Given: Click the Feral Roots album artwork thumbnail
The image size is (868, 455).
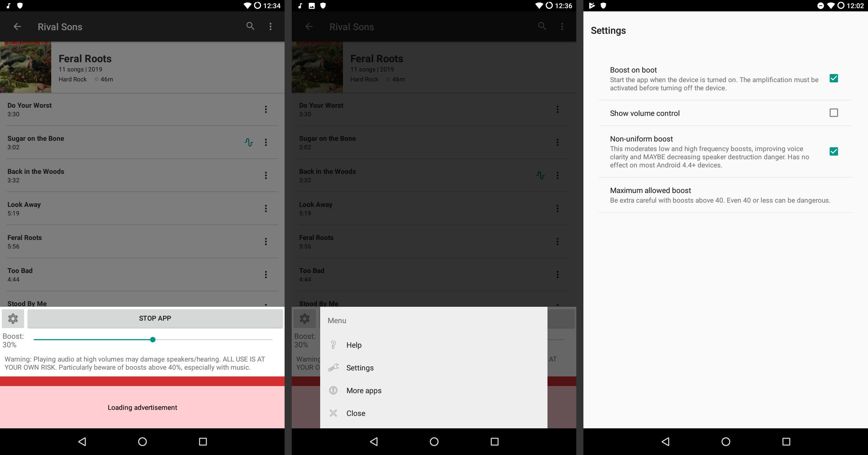Looking at the screenshot, I should pos(25,66).
